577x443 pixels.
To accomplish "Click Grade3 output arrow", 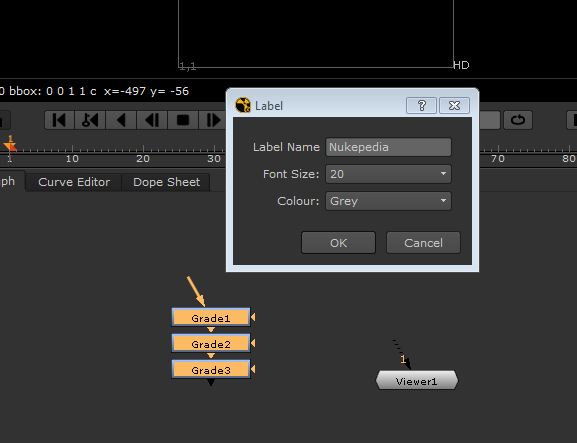I will coord(211,382).
